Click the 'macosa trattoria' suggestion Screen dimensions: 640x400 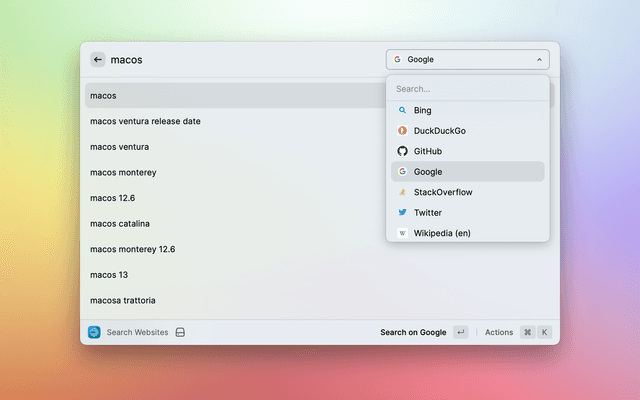point(122,300)
